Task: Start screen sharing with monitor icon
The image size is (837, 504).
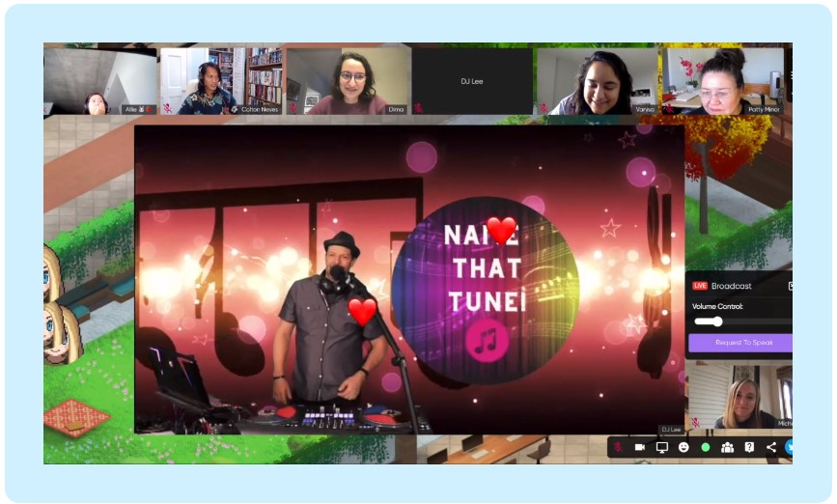Action: tap(661, 447)
